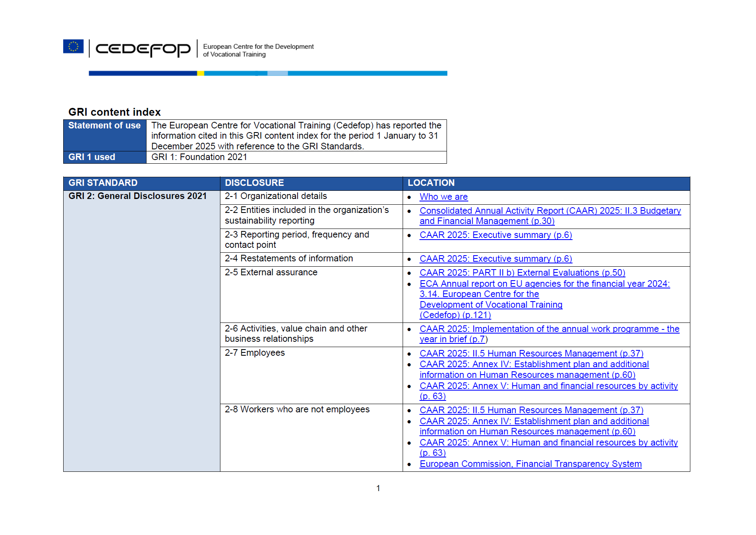Open ECA Annual report on EU agencies link
The width and height of the screenshot is (756, 535).
click(545, 300)
